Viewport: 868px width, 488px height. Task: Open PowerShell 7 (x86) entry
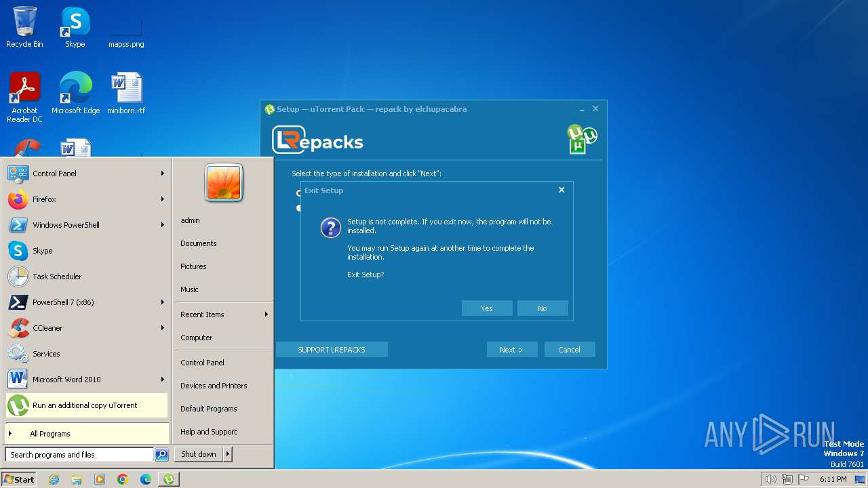(x=86, y=302)
